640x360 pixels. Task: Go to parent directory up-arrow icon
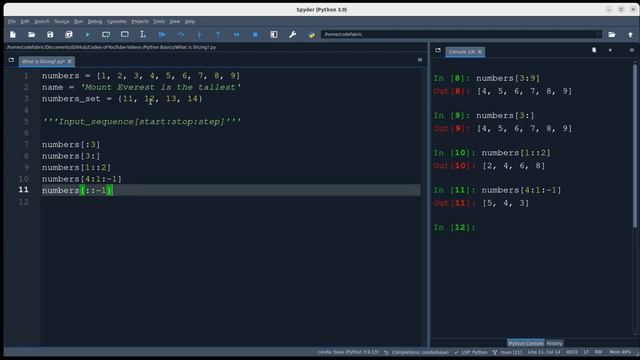(x=630, y=35)
